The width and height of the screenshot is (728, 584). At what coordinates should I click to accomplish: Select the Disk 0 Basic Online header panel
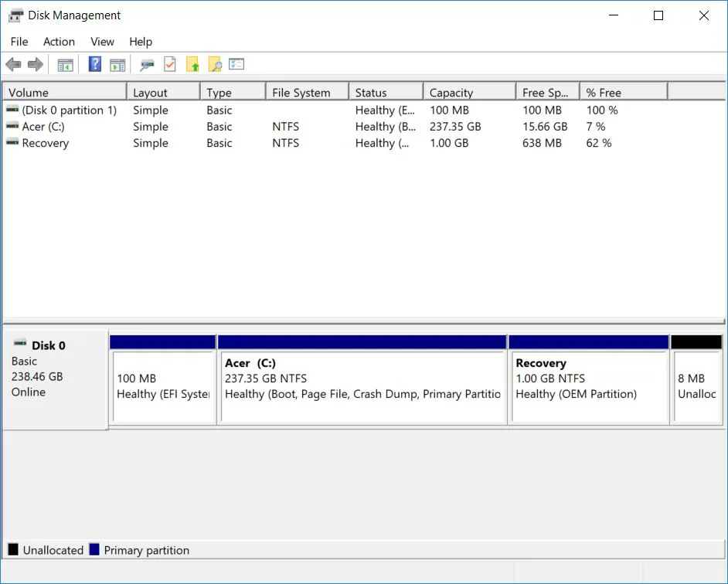[x=56, y=379]
